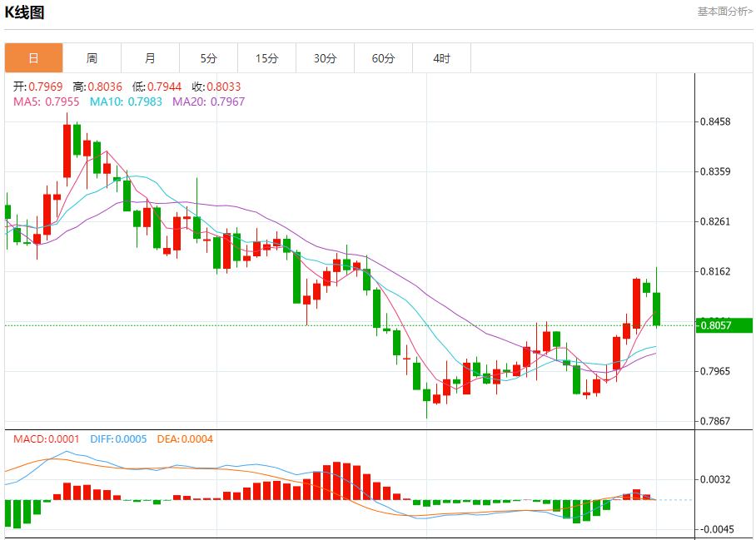Click the MA10: 0.7983 legend
The image size is (756, 540).
tap(126, 102)
